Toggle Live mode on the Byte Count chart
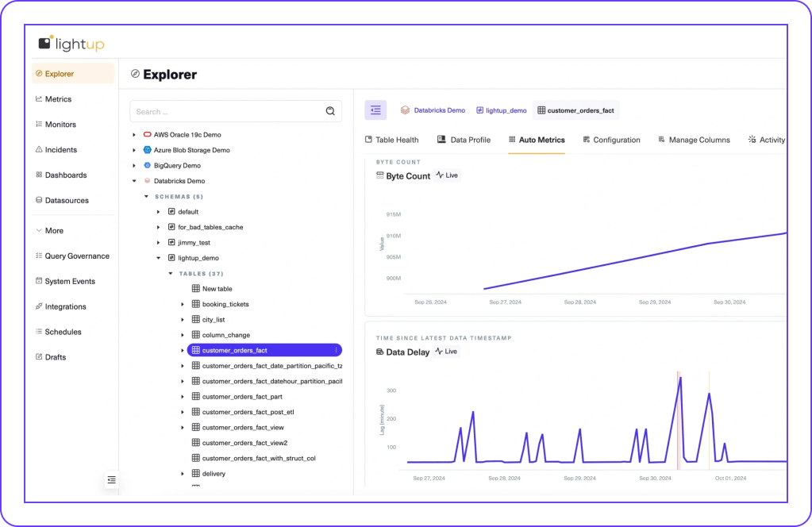Viewport: 812px width, 527px height. point(447,175)
